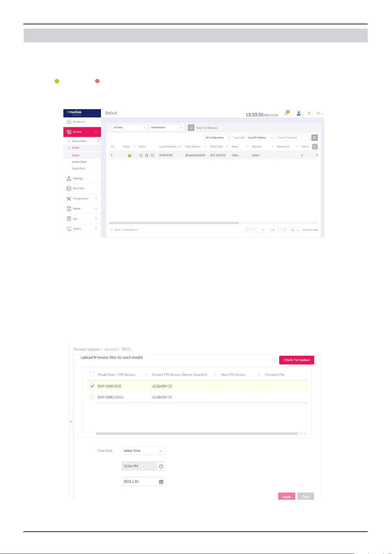The width and height of the screenshot is (392, 554).
Task: Collapse panel using the pink left arrow
Action: (x=71, y=422)
